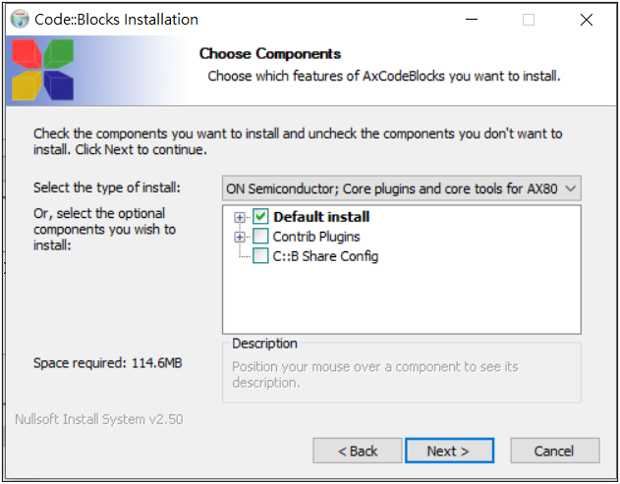The width and height of the screenshot is (620, 484).
Task: Enable the Contrib Plugins checkbox
Action: (261, 236)
